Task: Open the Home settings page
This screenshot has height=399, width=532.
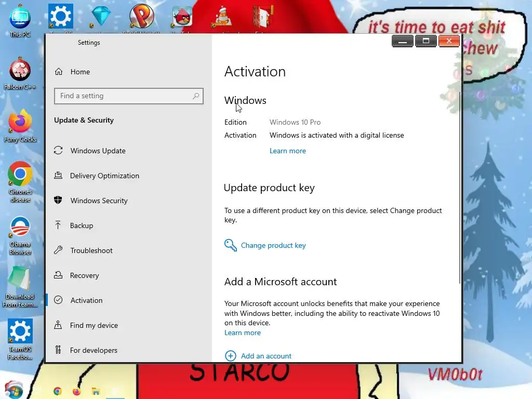Action: [80, 72]
